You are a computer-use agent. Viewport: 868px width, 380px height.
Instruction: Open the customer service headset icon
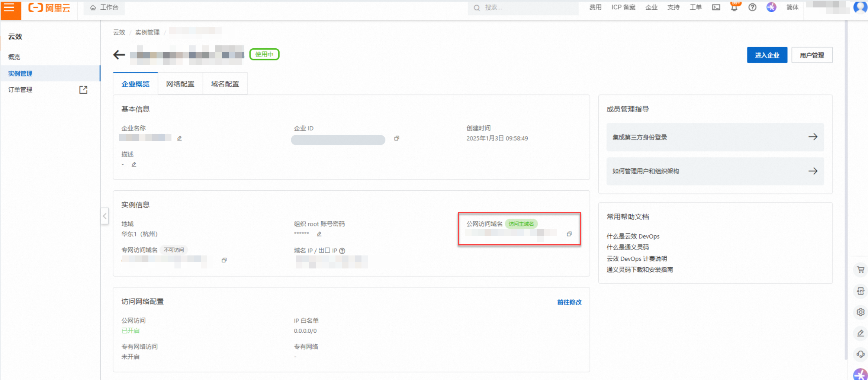(861, 354)
